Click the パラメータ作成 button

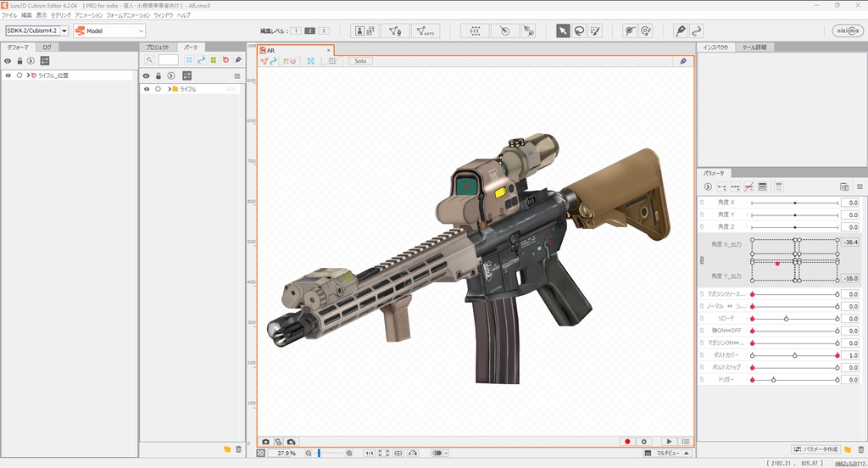(x=815, y=449)
